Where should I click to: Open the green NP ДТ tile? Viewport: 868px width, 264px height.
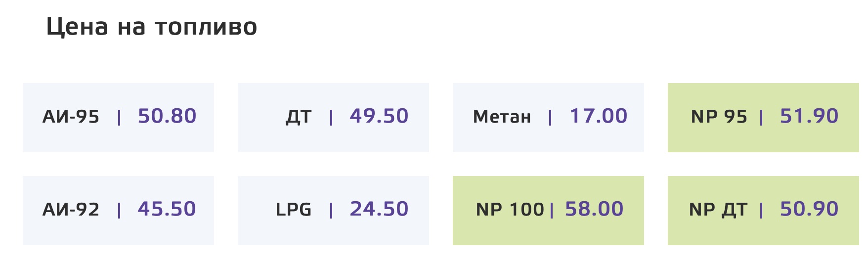763,211
